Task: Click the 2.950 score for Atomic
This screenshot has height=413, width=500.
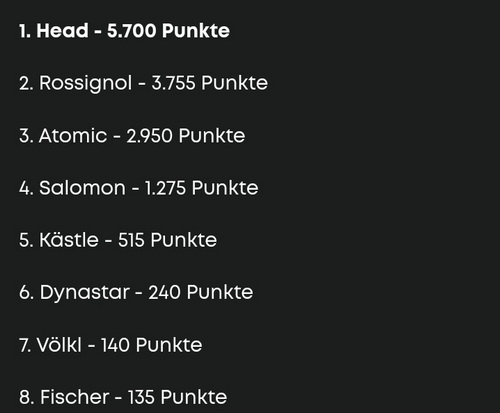Action: (x=149, y=136)
